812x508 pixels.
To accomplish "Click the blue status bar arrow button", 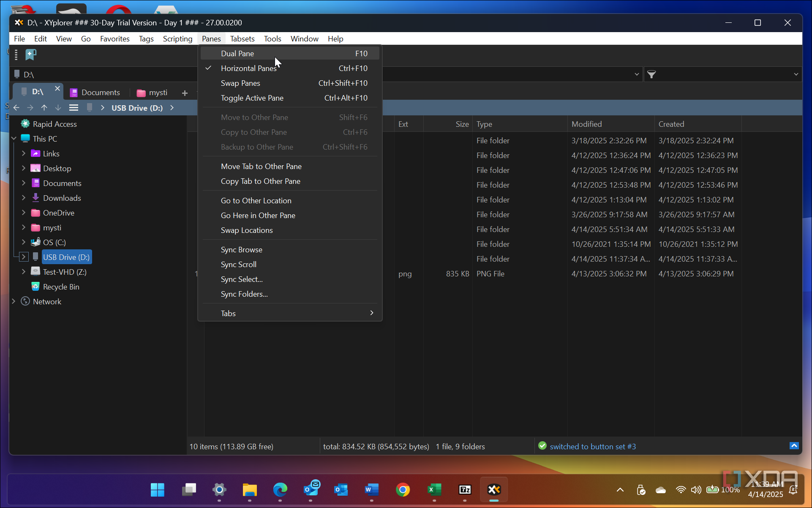I will (794, 446).
